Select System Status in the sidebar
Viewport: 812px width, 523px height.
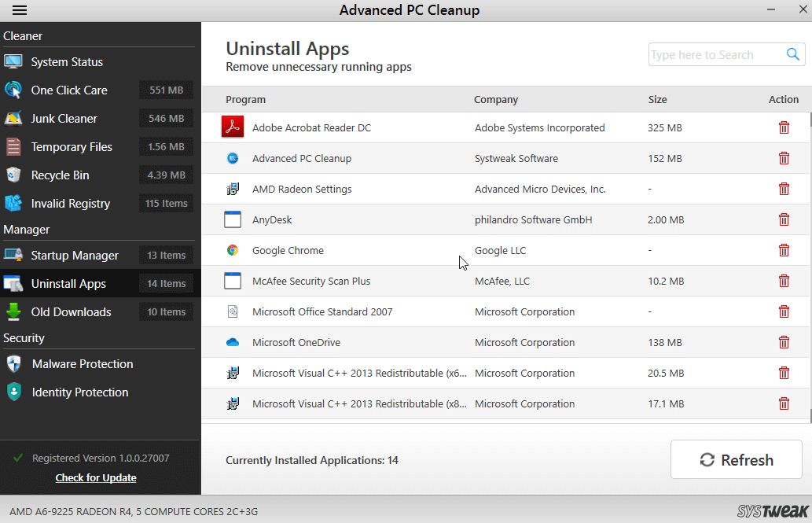tap(68, 61)
